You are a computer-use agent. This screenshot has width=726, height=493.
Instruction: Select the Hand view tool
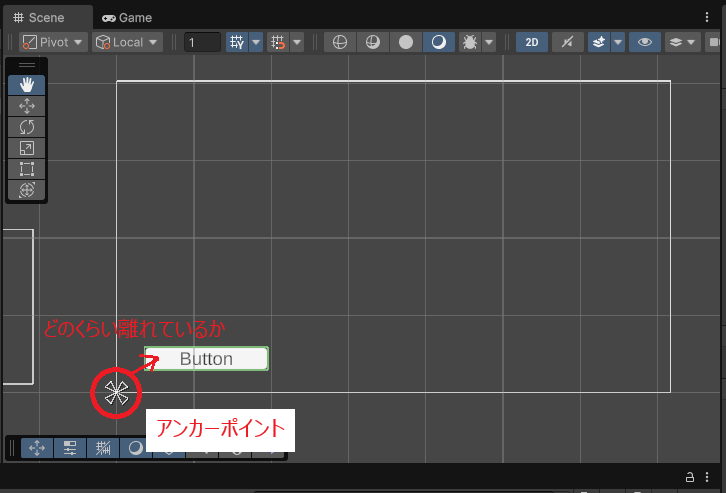coord(26,85)
